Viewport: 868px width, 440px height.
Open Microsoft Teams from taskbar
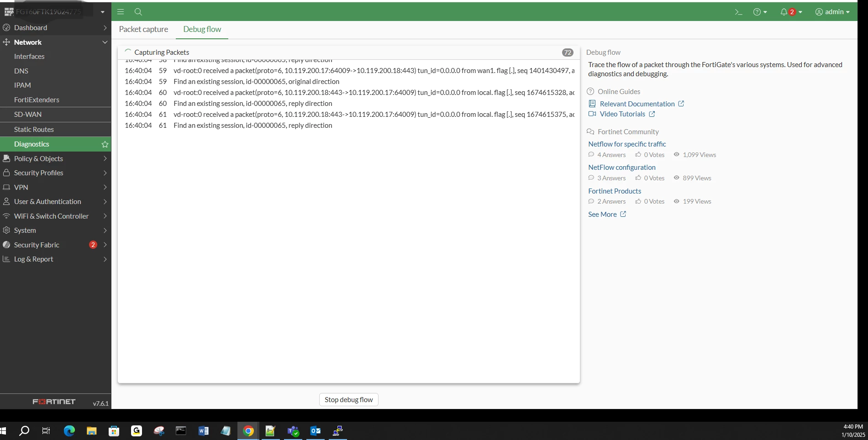coord(293,431)
